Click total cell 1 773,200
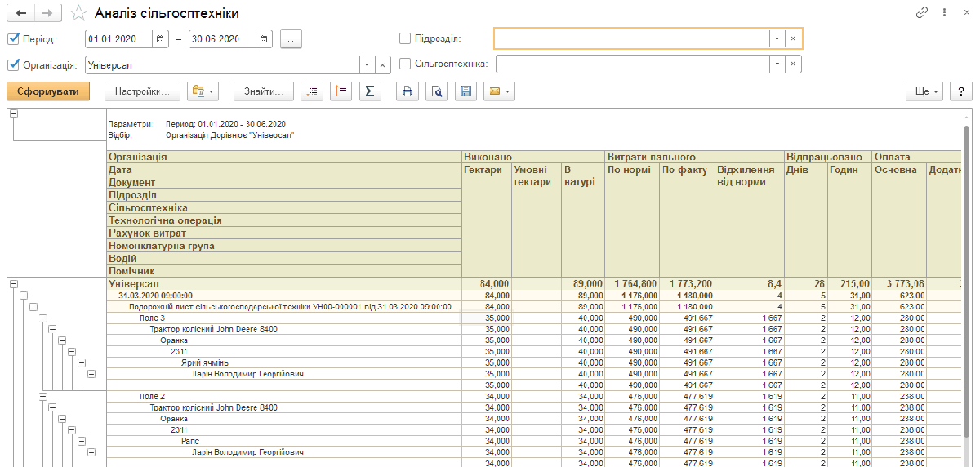Screen dimensions: 980x467 coord(686,283)
